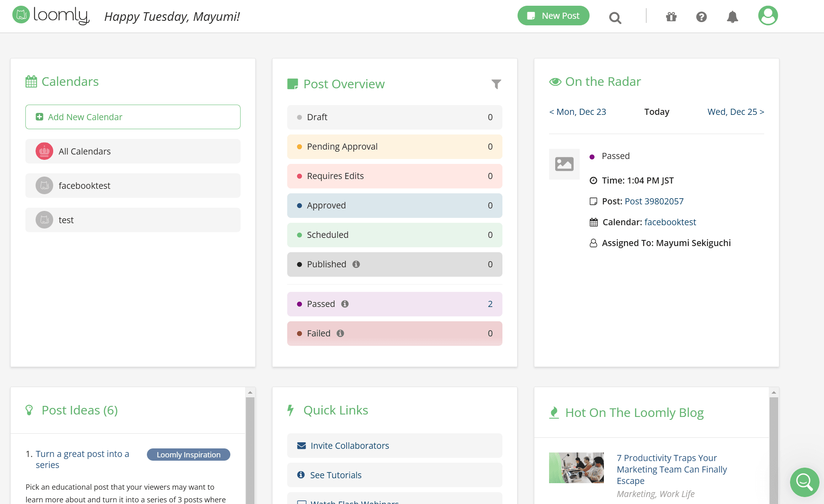This screenshot has height=504, width=824.
Task: Click the gift box icon
Action: tap(671, 17)
